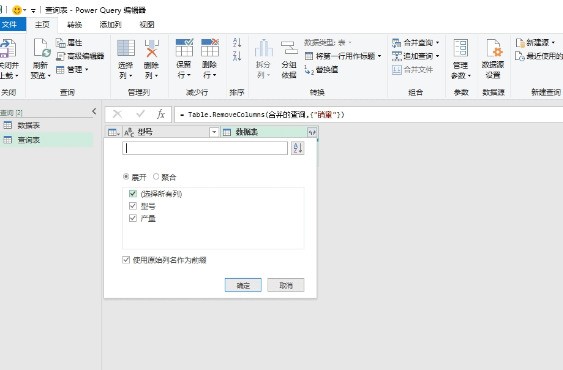
Task: Click the sort button beside the search box
Action: [298, 148]
